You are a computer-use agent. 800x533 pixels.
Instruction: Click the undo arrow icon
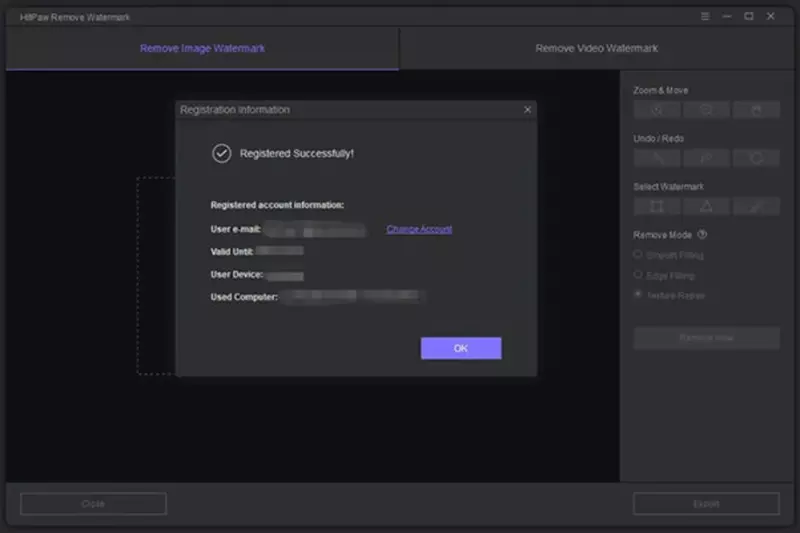[657, 158]
